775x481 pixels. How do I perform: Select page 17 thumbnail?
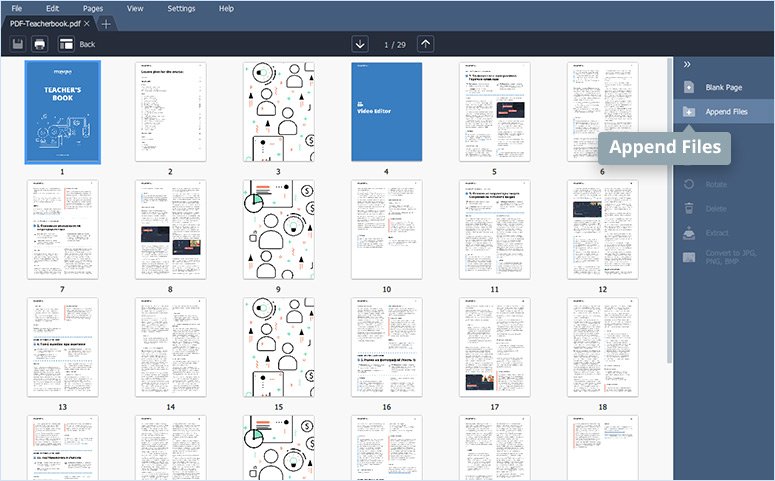point(495,347)
